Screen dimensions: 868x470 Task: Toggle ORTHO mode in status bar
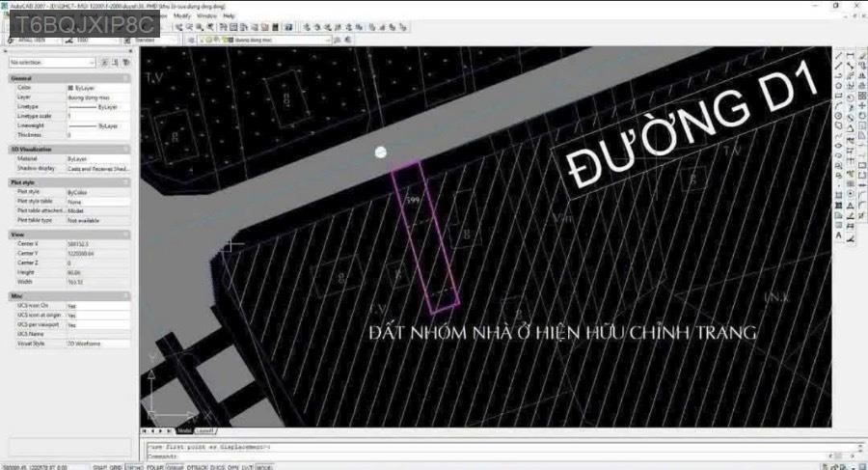(128, 466)
